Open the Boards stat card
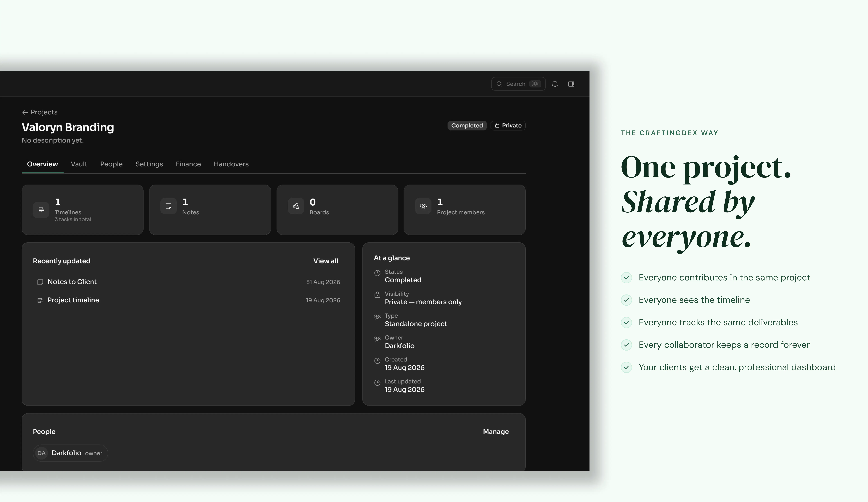 coord(337,210)
